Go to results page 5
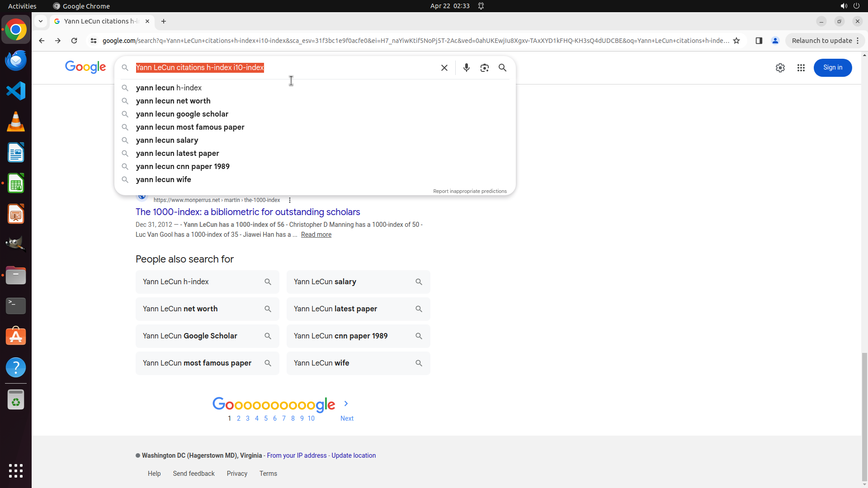The image size is (868, 488). click(266, 418)
